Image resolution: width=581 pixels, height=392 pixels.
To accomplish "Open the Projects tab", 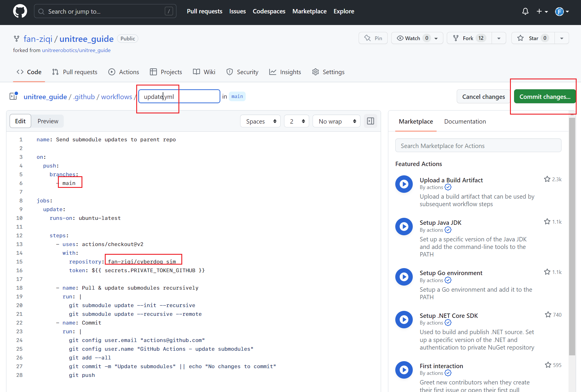I will (166, 72).
